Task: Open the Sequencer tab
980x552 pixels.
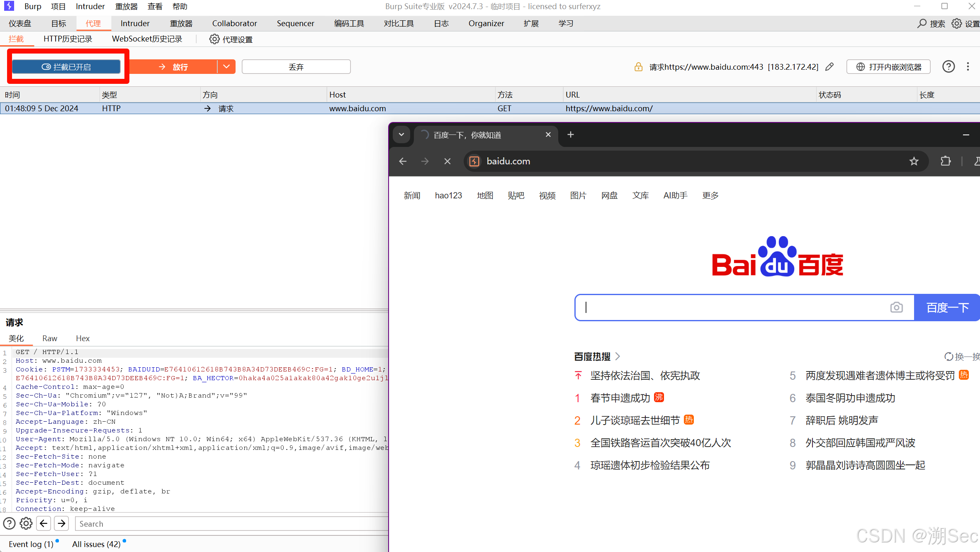Action: click(x=295, y=24)
